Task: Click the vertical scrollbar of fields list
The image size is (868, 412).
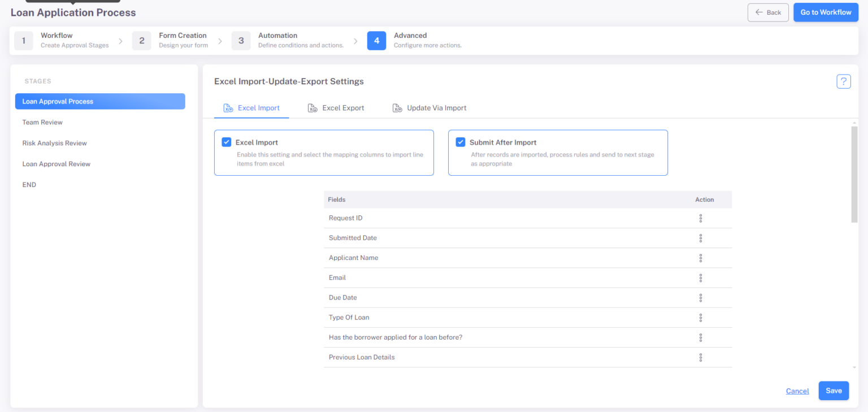Action: [x=854, y=175]
